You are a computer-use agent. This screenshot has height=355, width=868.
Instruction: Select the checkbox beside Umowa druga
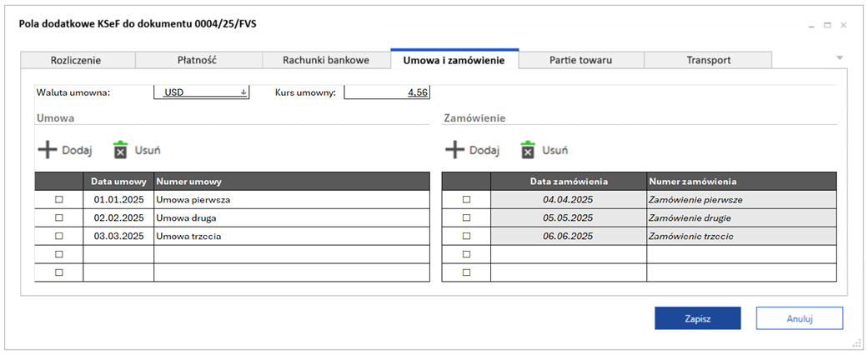coord(58,217)
